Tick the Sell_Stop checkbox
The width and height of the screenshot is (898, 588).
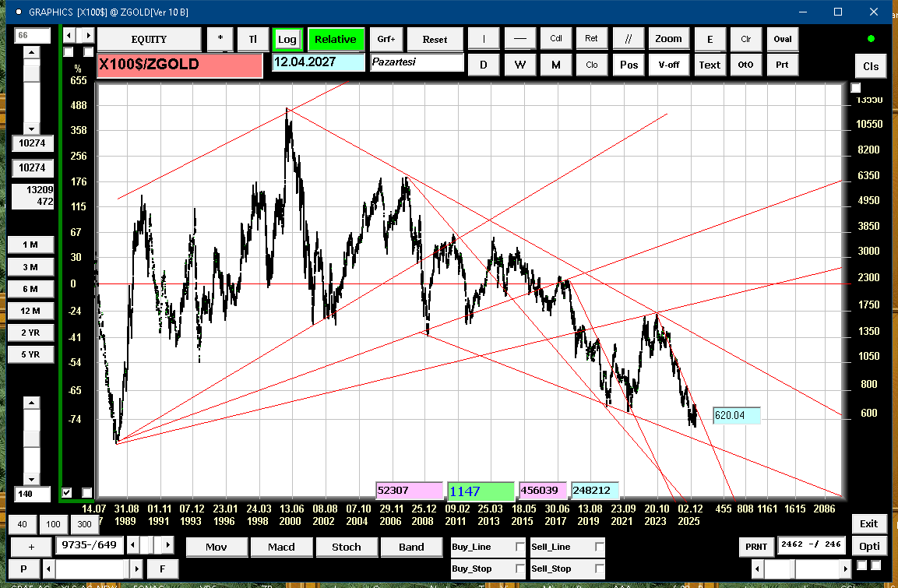click(x=599, y=569)
